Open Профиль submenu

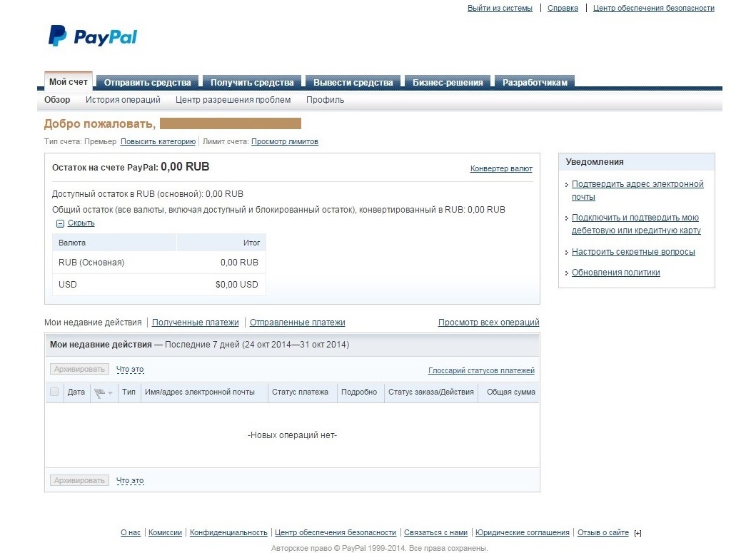click(325, 100)
